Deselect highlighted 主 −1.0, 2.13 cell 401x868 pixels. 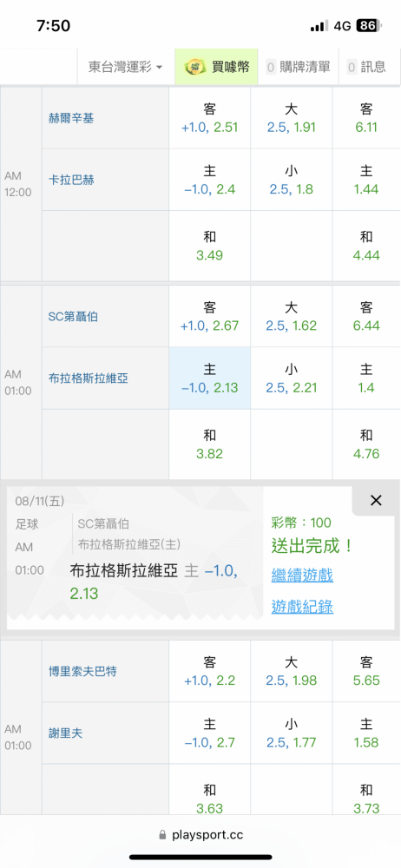pos(209,378)
